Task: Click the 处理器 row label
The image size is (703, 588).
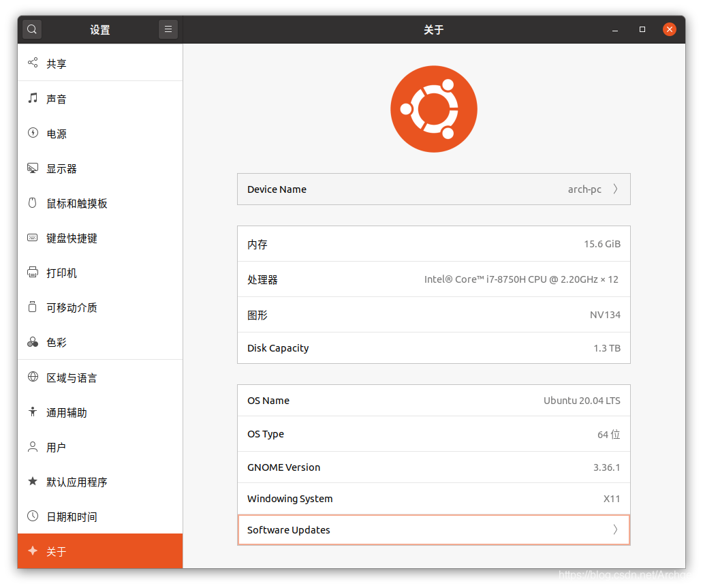Action: click(262, 280)
